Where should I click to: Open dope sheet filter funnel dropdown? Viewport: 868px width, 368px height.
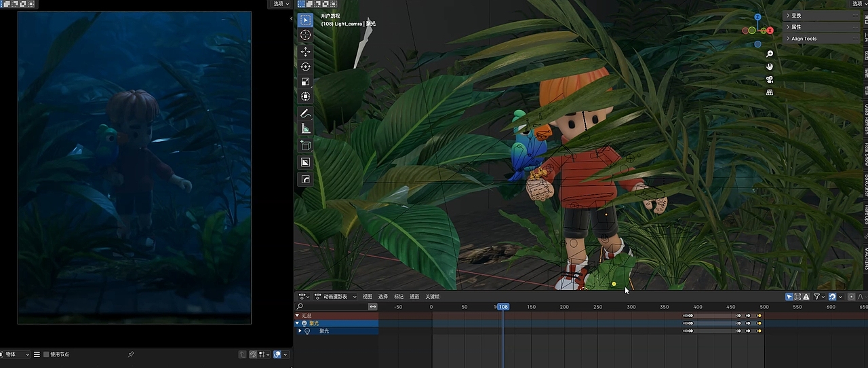tap(818, 297)
